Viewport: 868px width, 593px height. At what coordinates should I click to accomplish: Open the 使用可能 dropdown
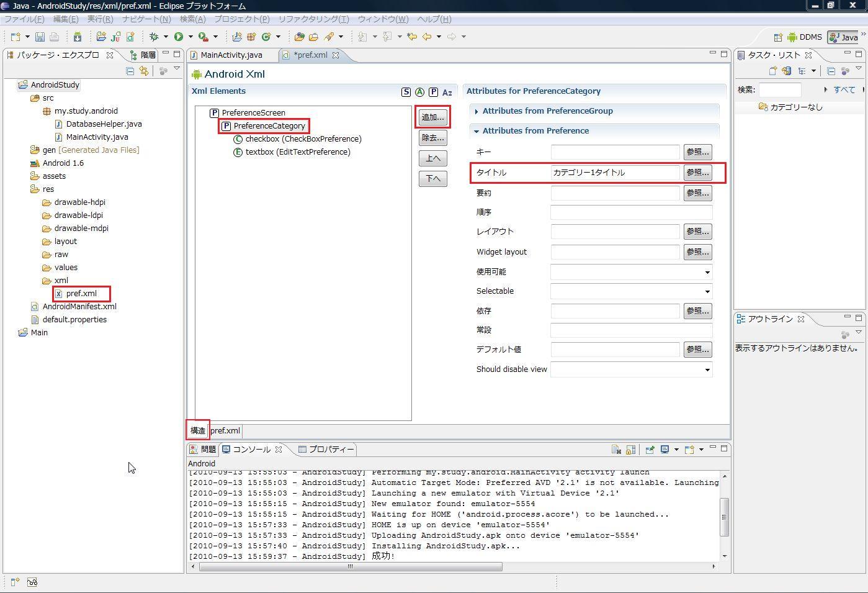point(707,272)
